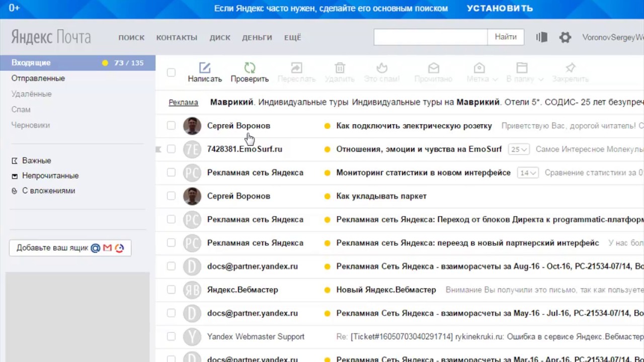Click the Y avatar of Yandex Webmaster Support
The height and width of the screenshot is (362, 644).
[192, 337]
